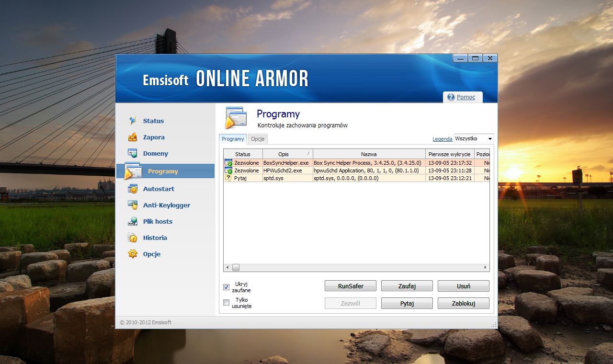Click the 13-09-05 23:12:21 date cell

coord(450,178)
